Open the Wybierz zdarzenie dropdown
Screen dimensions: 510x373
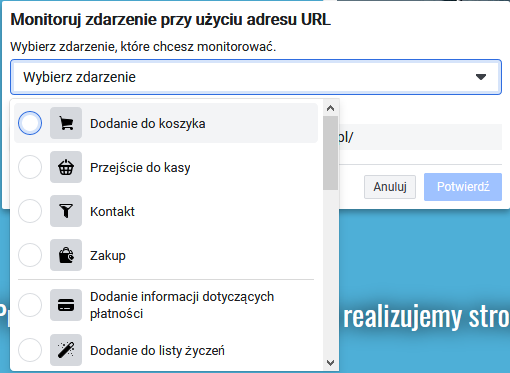point(256,77)
